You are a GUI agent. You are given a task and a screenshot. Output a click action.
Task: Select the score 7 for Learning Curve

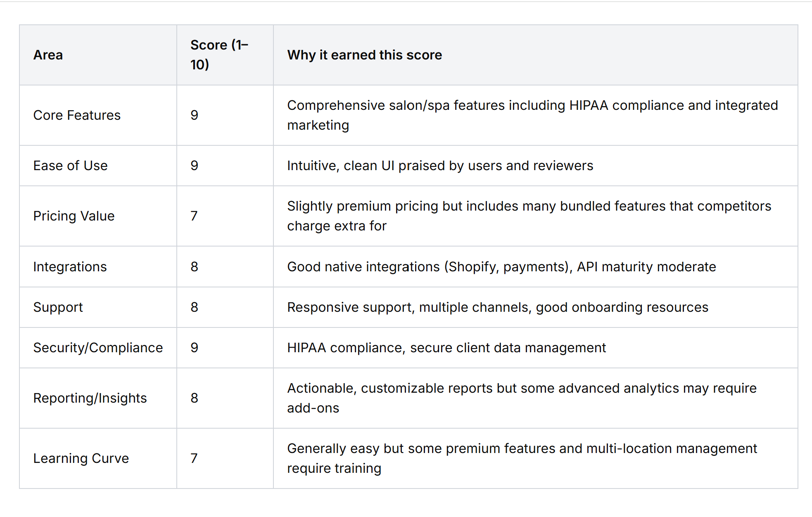point(194,458)
